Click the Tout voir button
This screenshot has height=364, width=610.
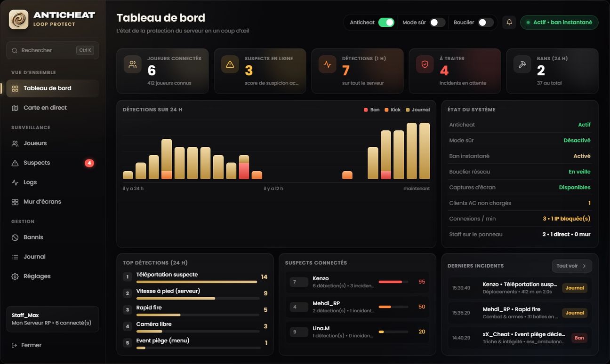(x=572, y=266)
